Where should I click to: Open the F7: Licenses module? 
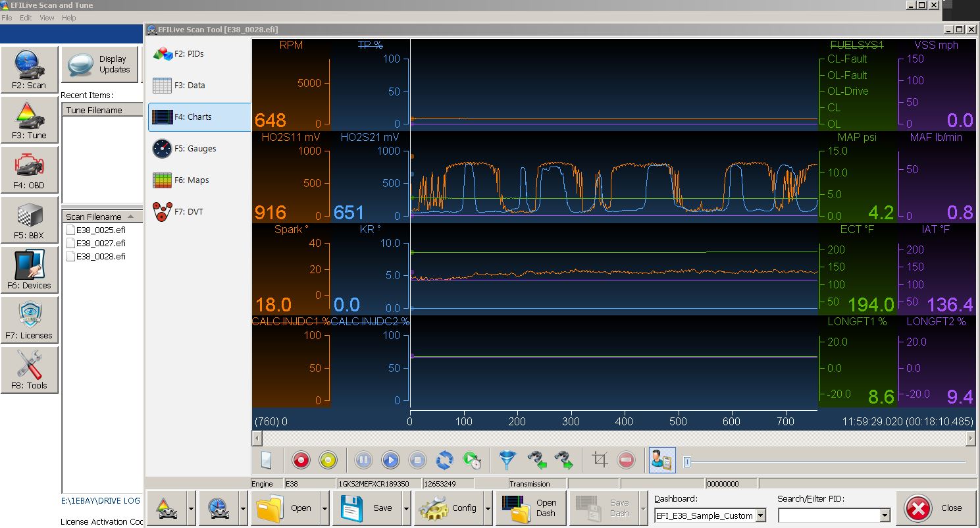[29, 319]
